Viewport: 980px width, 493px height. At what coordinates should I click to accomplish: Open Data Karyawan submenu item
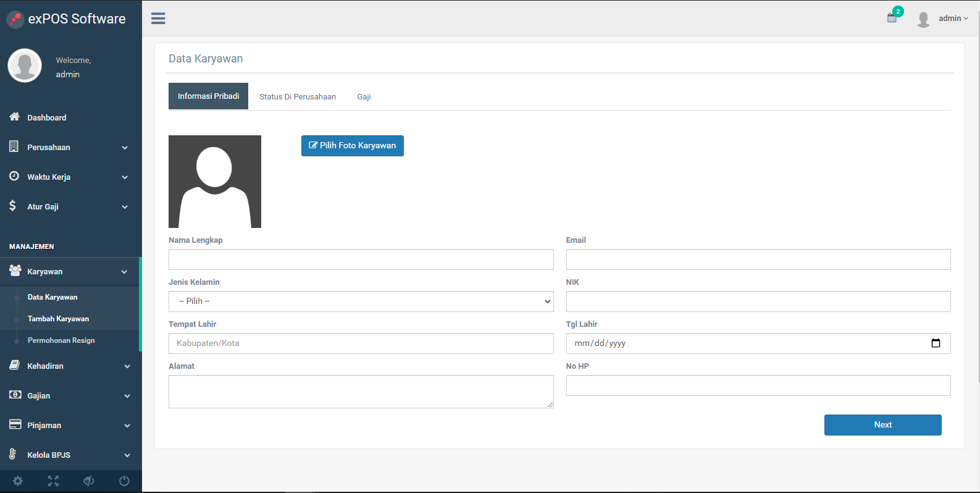52,297
